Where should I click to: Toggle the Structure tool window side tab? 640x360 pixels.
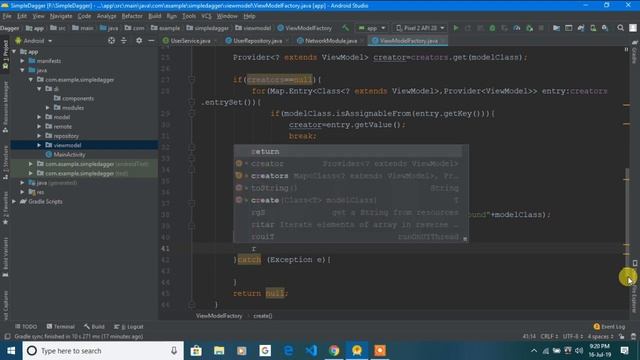pos(5,162)
